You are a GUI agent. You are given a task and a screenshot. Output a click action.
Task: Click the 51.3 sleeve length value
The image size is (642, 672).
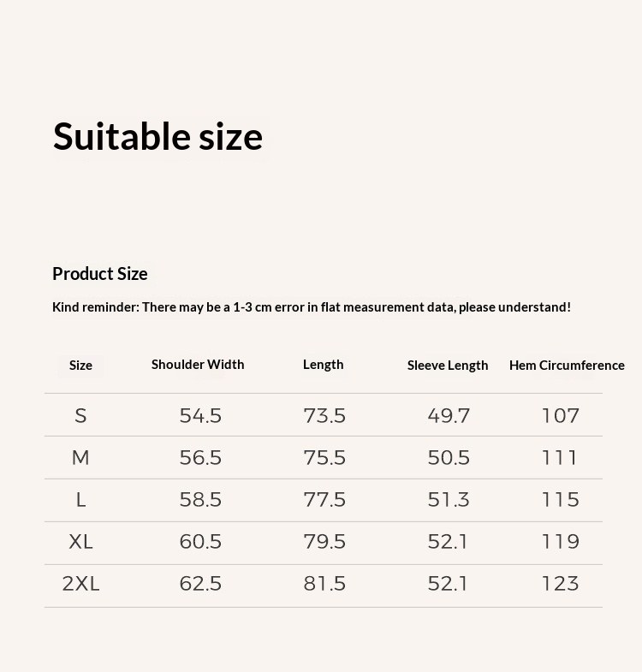click(449, 500)
